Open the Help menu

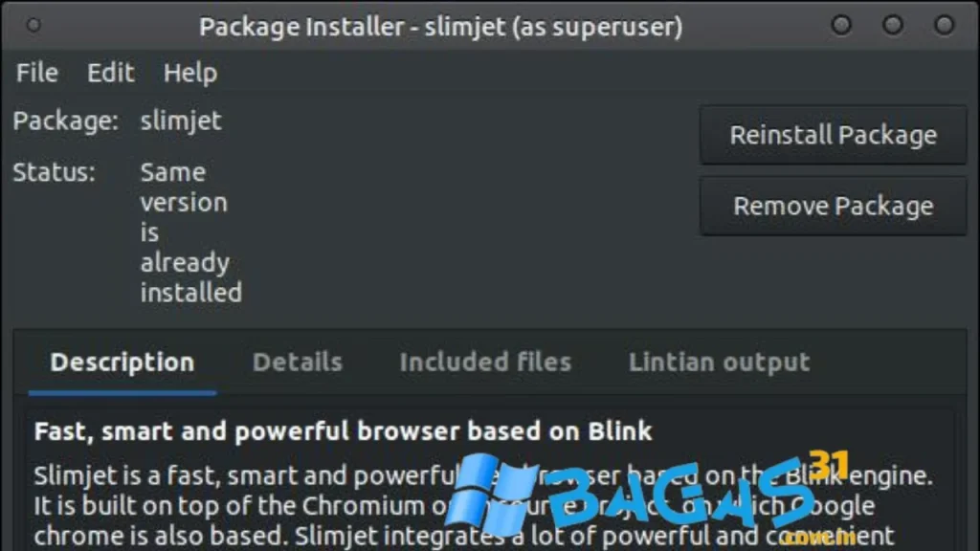click(x=190, y=73)
